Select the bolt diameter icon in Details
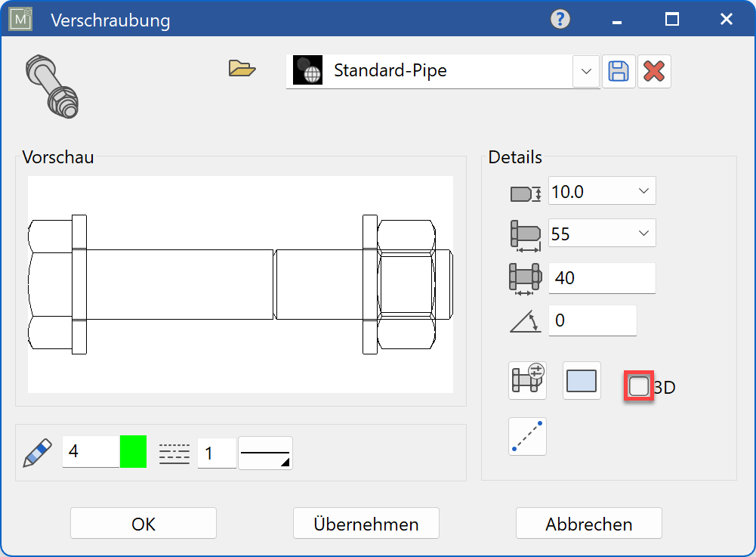756x557 pixels. pos(524,190)
